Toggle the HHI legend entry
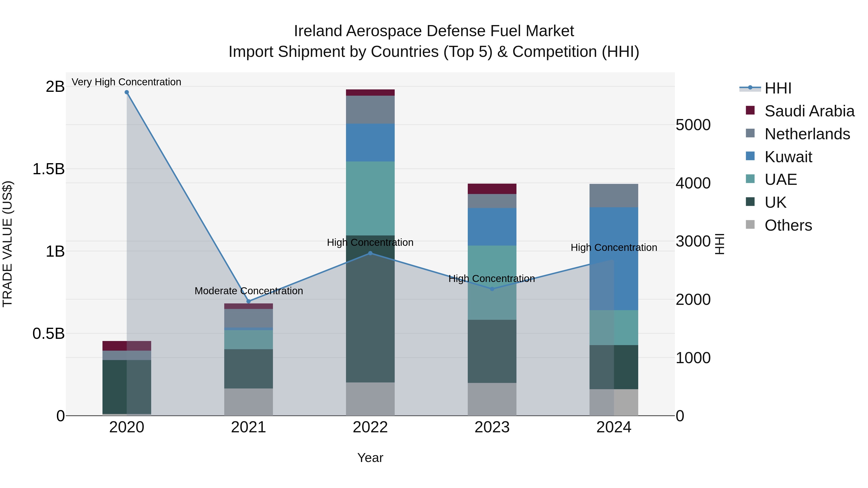This screenshot has height=488, width=868. (x=765, y=88)
